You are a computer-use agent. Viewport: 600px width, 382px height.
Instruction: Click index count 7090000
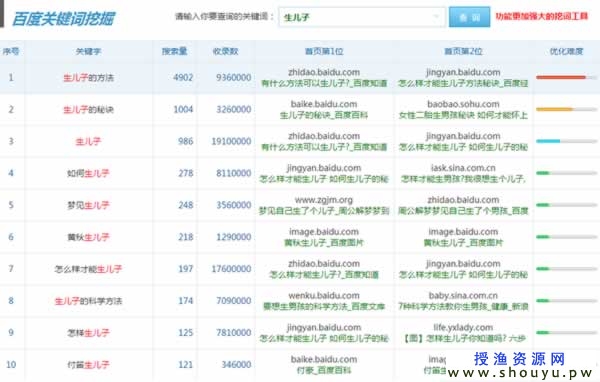click(x=233, y=301)
